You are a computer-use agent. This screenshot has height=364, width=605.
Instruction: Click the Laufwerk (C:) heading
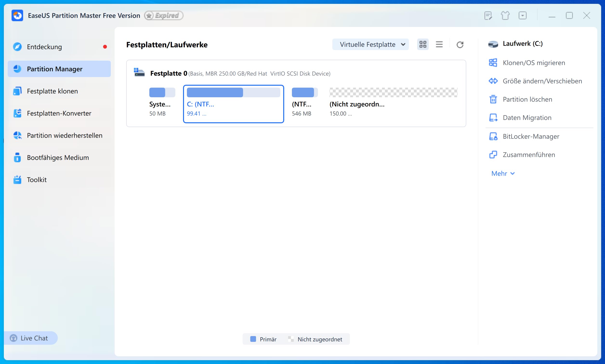[523, 44]
